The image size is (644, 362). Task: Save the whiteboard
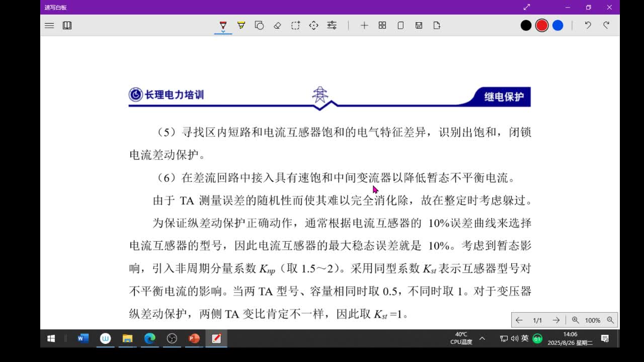point(419,25)
